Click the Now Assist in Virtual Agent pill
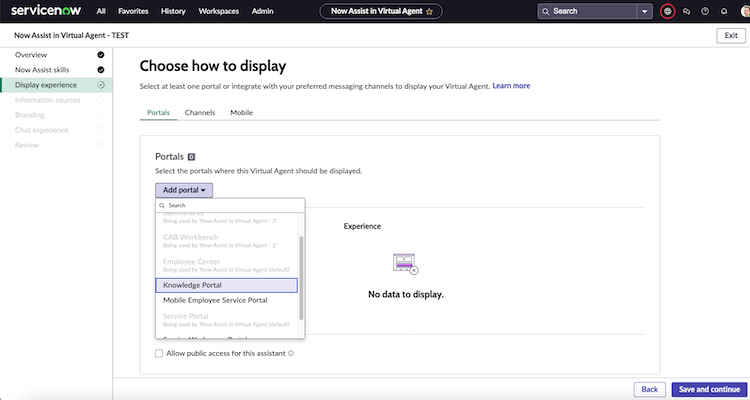The image size is (750, 400). [x=381, y=11]
